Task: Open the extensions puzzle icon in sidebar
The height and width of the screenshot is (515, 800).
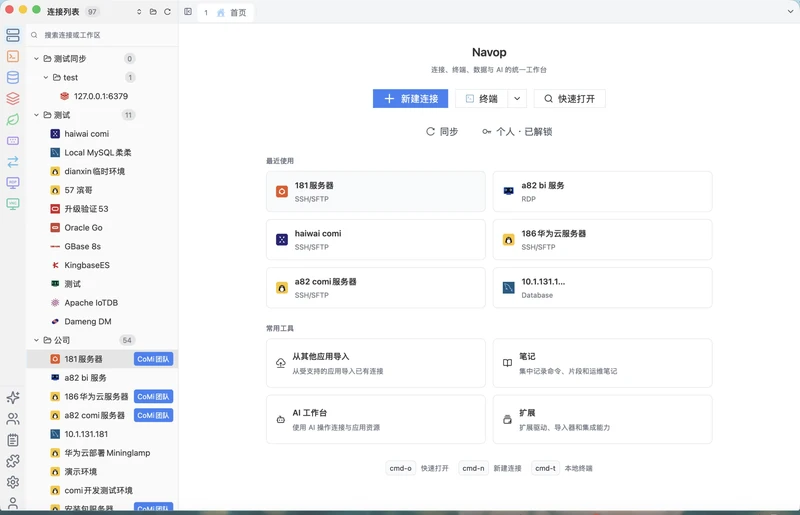Action: (x=13, y=461)
